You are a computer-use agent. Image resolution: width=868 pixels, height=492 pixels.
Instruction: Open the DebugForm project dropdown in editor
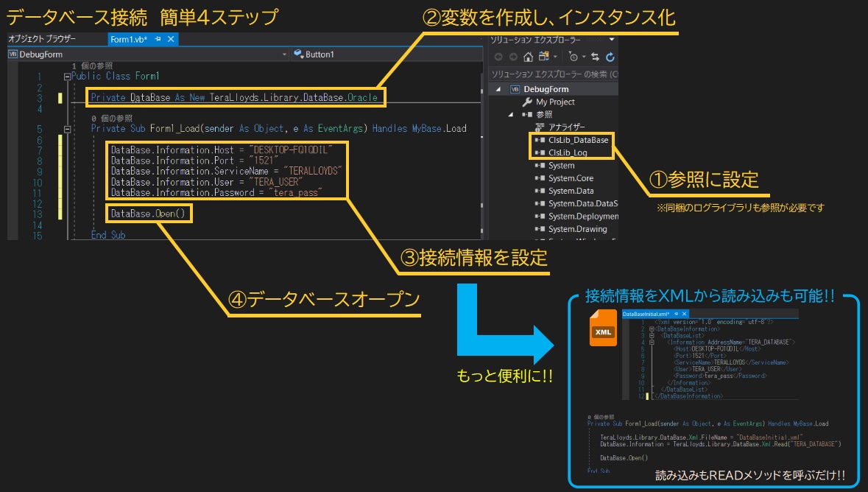pyautogui.click(x=284, y=55)
